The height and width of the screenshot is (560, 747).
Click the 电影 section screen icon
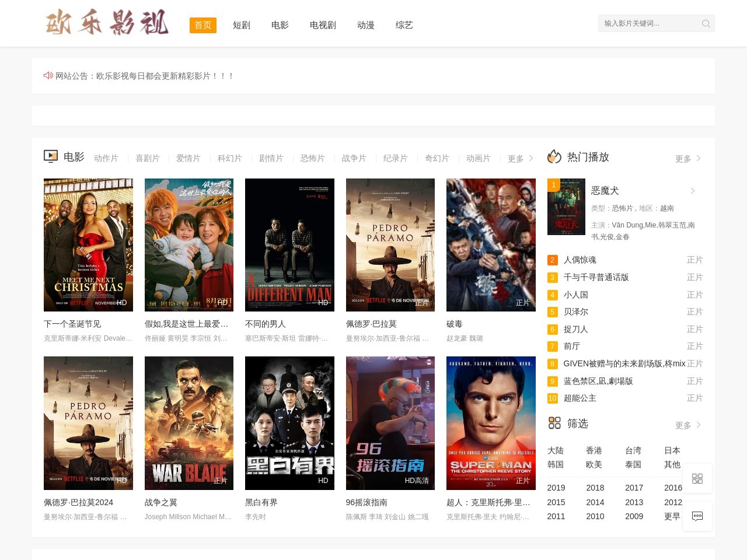pos(51,156)
